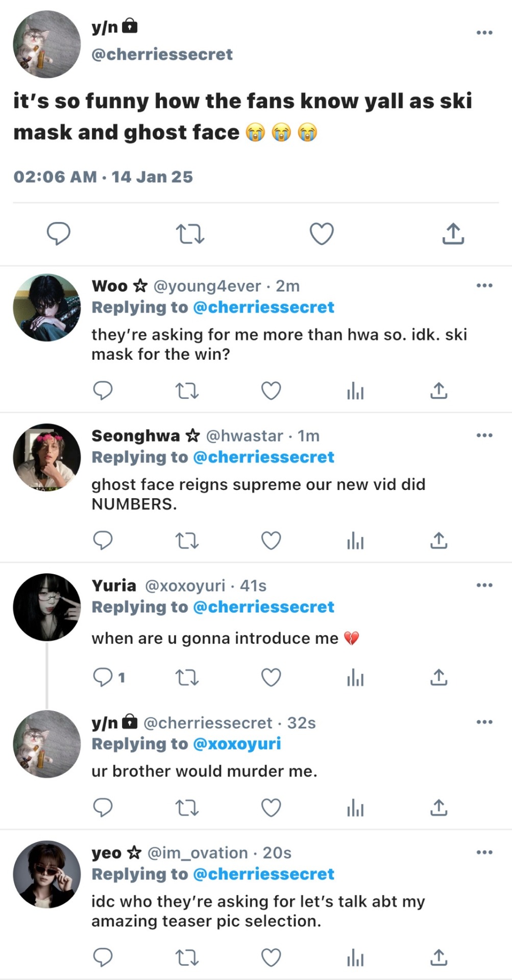512x980 pixels.
Task: Retweet Seonghwa's ghost face reply
Action: tap(187, 541)
